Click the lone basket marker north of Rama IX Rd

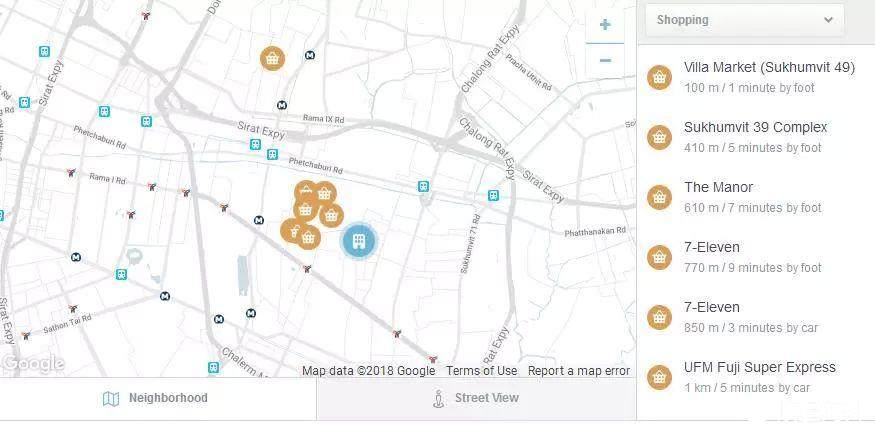(x=272, y=58)
